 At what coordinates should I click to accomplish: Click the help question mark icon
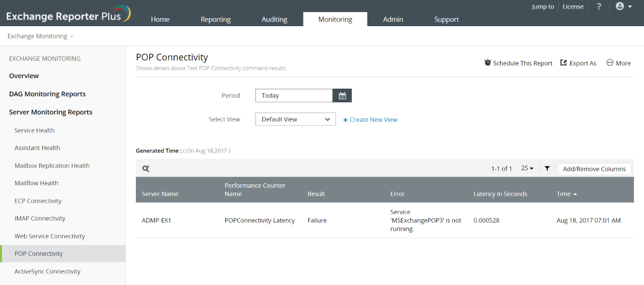click(x=599, y=7)
